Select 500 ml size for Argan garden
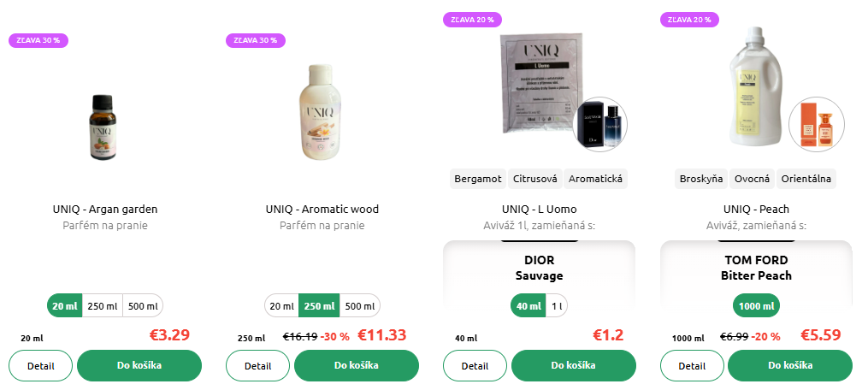 (x=143, y=305)
